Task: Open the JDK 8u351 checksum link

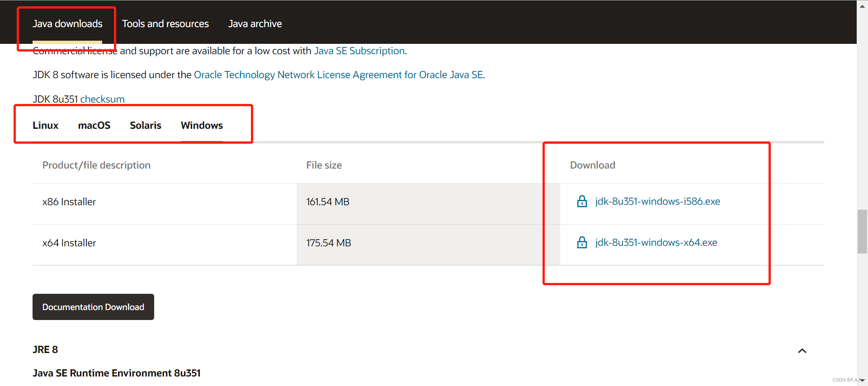Action: pyautogui.click(x=102, y=99)
